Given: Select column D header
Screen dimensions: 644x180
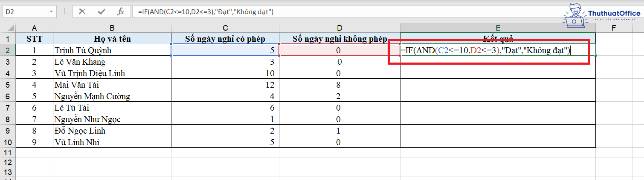Looking at the screenshot, I should pos(339,29).
